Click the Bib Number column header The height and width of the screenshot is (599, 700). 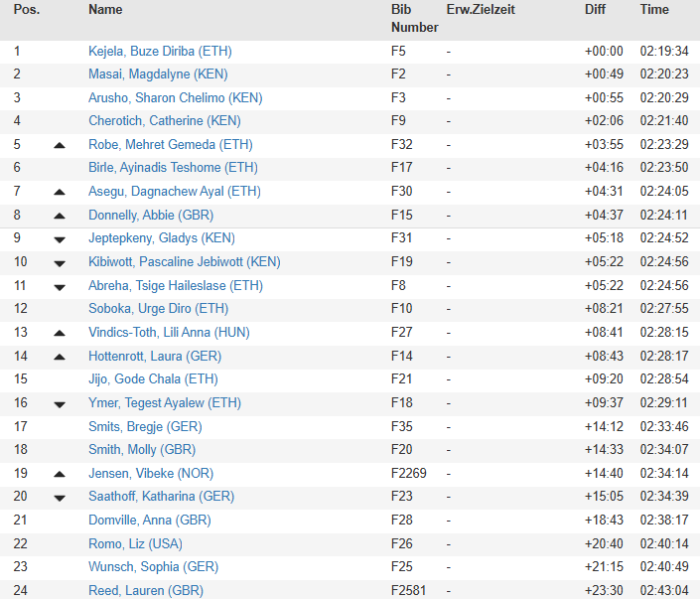pos(415,18)
